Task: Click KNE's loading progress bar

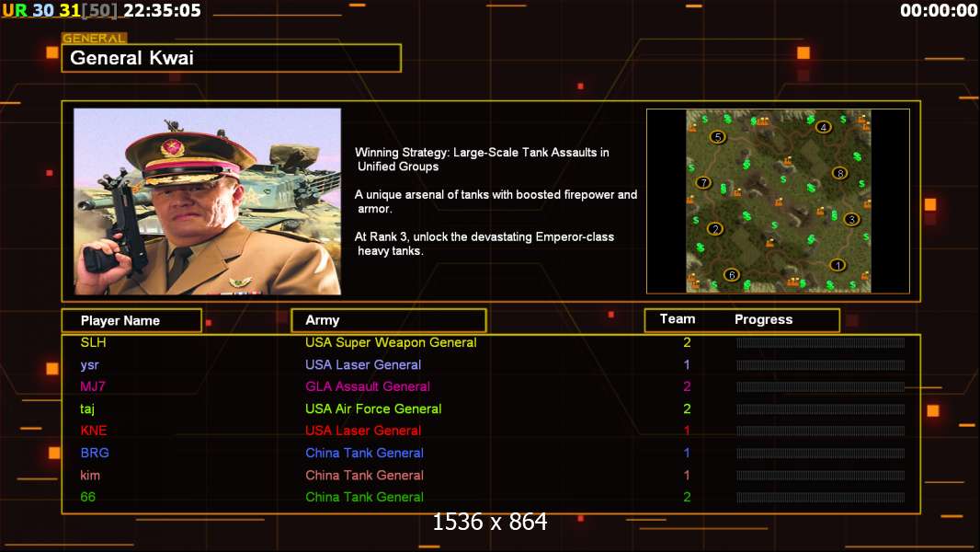Action: (x=821, y=431)
